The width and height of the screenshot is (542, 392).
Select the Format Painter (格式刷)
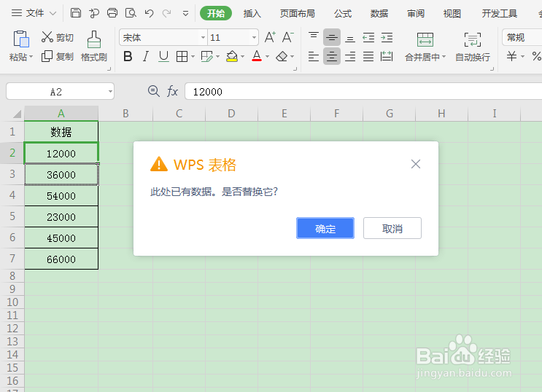coord(93,47)
